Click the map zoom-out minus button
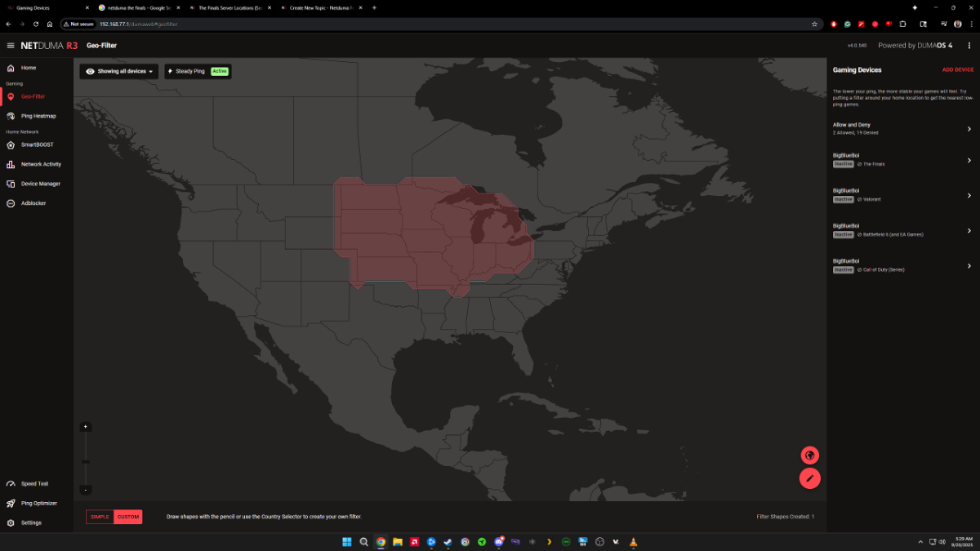This screenshot has width=980, height=551. pos(86,490)
